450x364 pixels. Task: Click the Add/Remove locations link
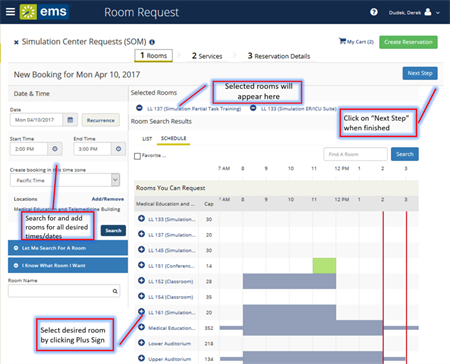tap(108, 199)
